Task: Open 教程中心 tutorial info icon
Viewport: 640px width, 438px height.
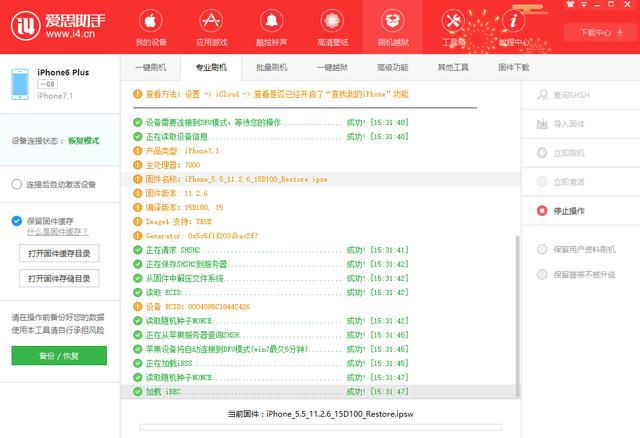Action: click(513, 21)
